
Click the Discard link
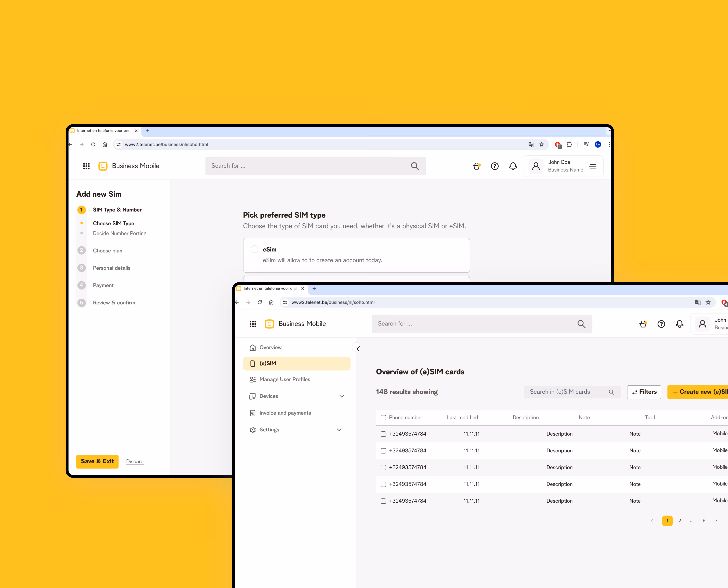coord(135,461)
